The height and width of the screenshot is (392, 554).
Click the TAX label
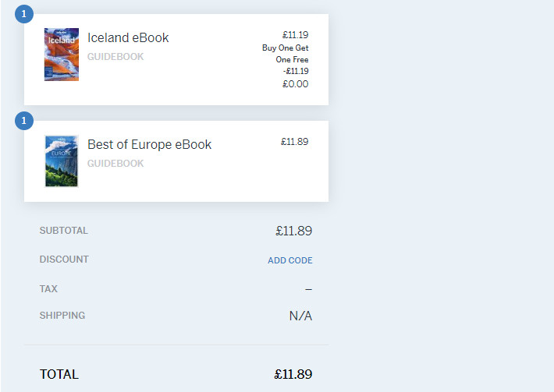pos(48,289)
